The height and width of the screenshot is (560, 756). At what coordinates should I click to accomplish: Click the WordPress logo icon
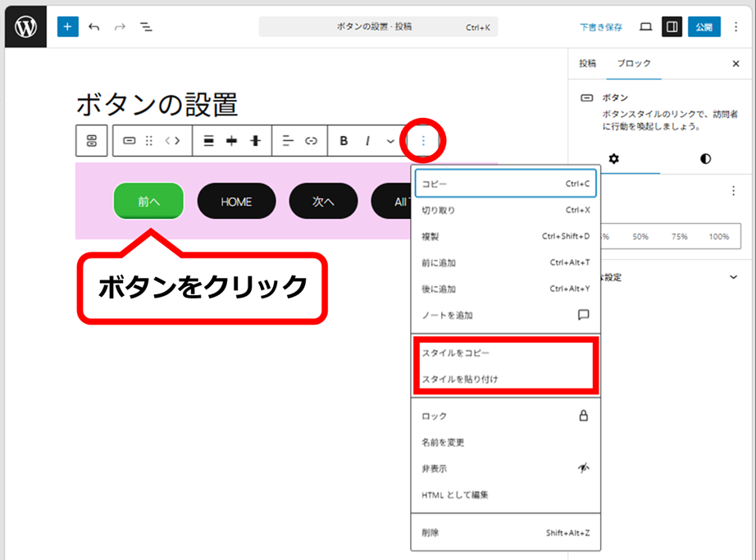pos(25,26)
